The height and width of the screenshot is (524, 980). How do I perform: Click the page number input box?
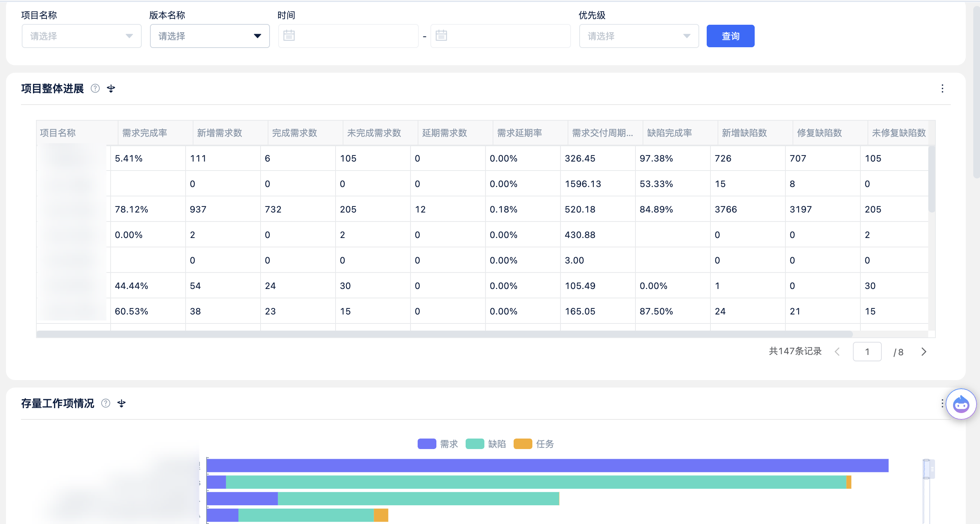(867, 352)
